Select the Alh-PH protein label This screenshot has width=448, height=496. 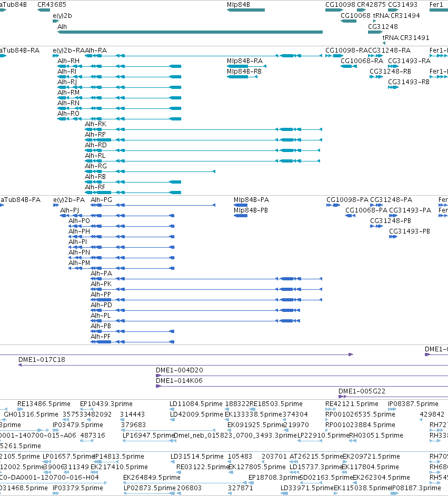click(x=79, y=231)
